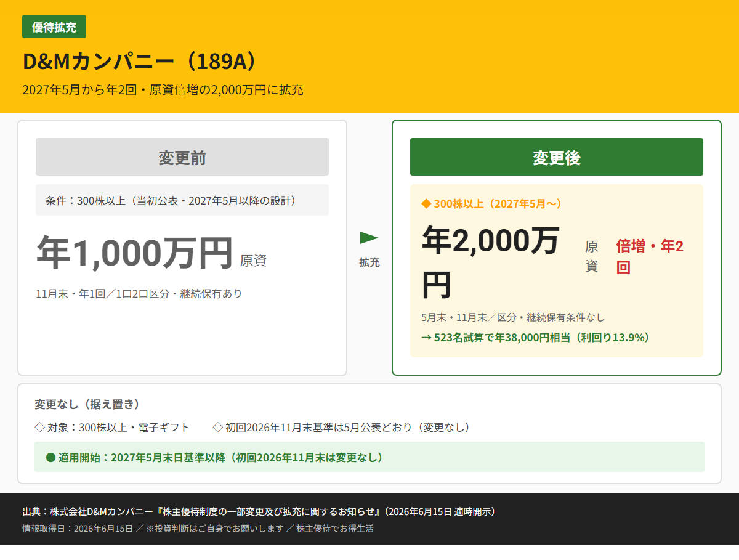Image resolution: width=739 pixels, height=560 pixels.
Task: Click the 523名試算で年38,000円相当 line
Action: [536, 337]
